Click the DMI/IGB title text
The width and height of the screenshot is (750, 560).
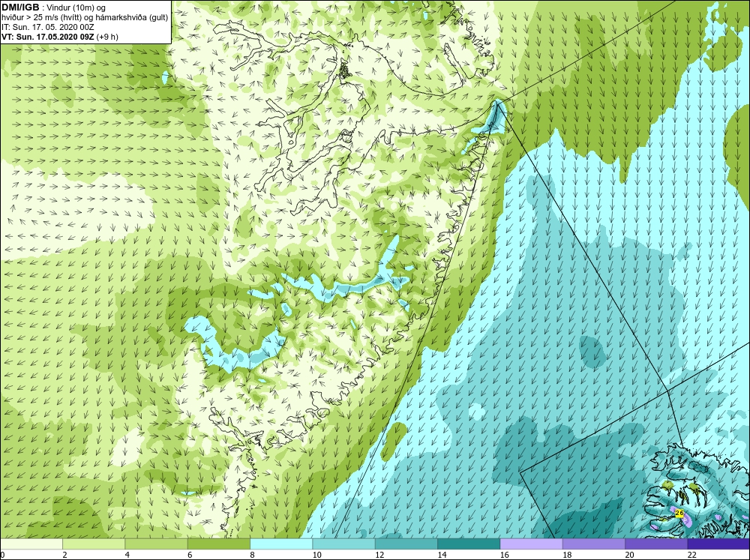[x=20, y=7]
